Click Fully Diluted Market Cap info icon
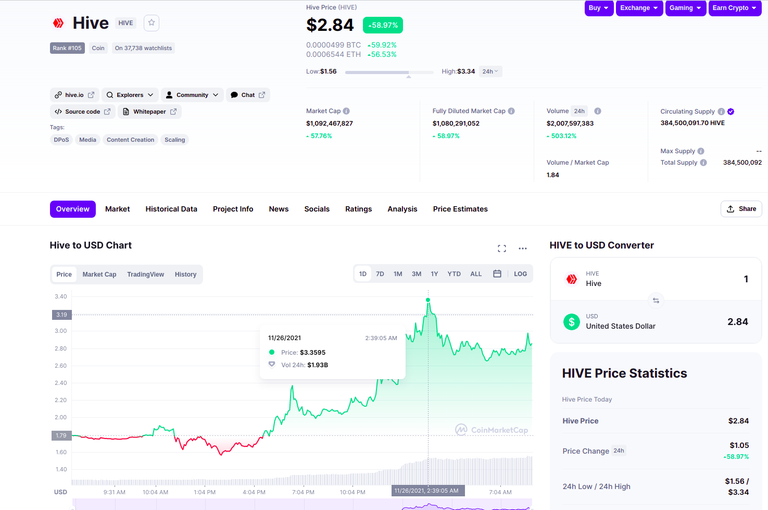 coord(511,111)
